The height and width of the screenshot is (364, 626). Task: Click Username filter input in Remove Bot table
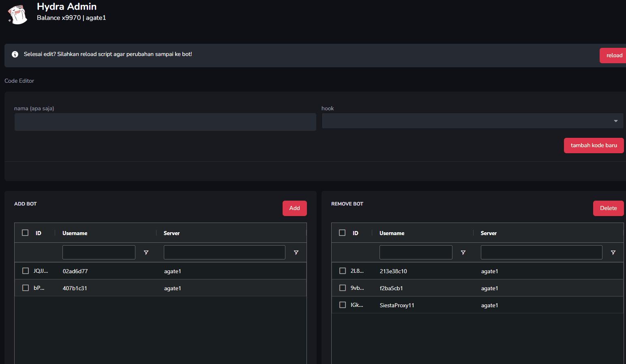click(416, 252)
